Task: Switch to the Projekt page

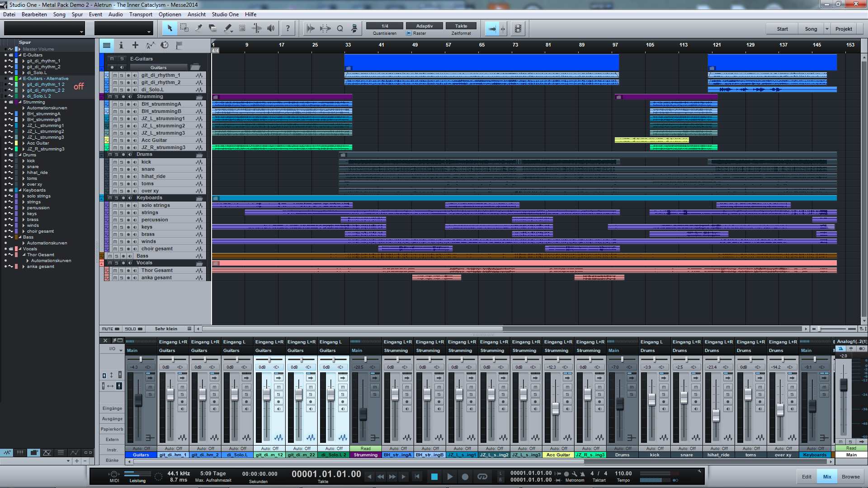Action: pos(844,29)
